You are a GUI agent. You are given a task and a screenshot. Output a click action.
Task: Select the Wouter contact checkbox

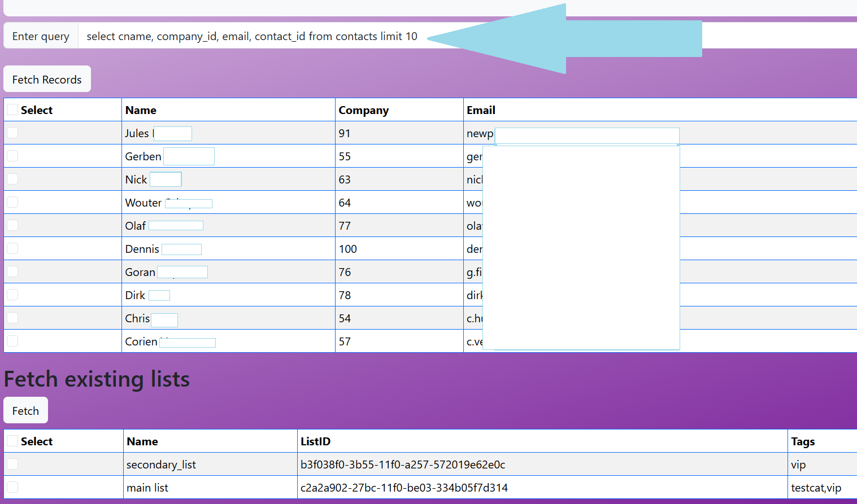click(x=12, y=202)
